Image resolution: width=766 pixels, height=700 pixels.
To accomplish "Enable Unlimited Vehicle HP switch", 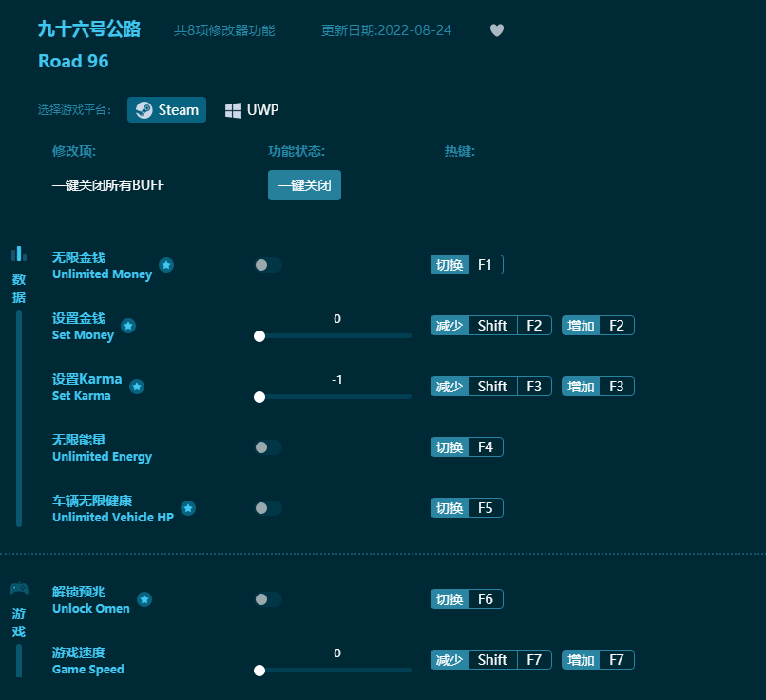I will coord(268,508).
